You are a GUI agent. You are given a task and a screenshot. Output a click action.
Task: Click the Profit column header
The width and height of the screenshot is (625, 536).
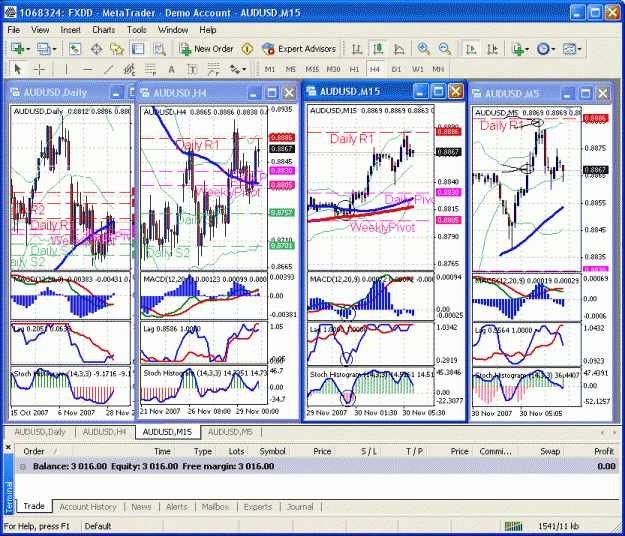[603, 452]
